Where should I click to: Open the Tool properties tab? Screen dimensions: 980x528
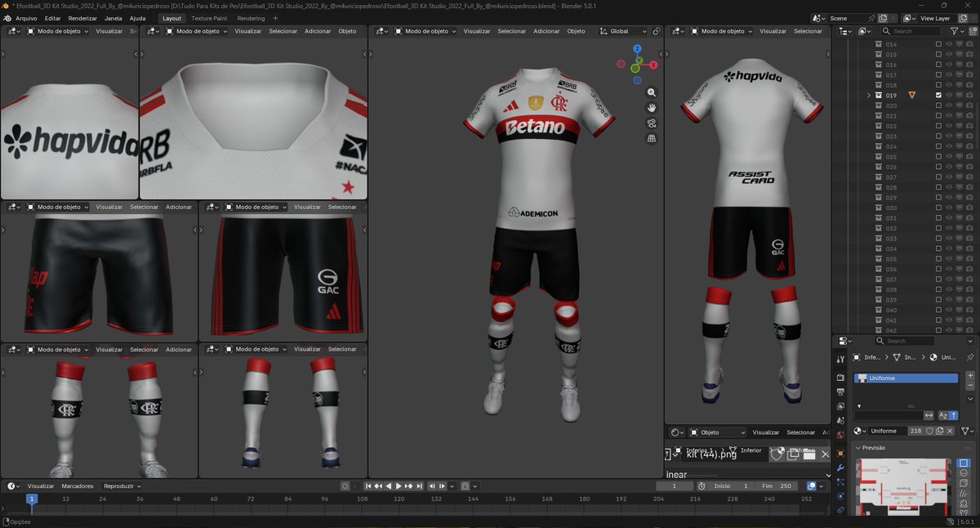pyautogui.click(x=840, y=359)
